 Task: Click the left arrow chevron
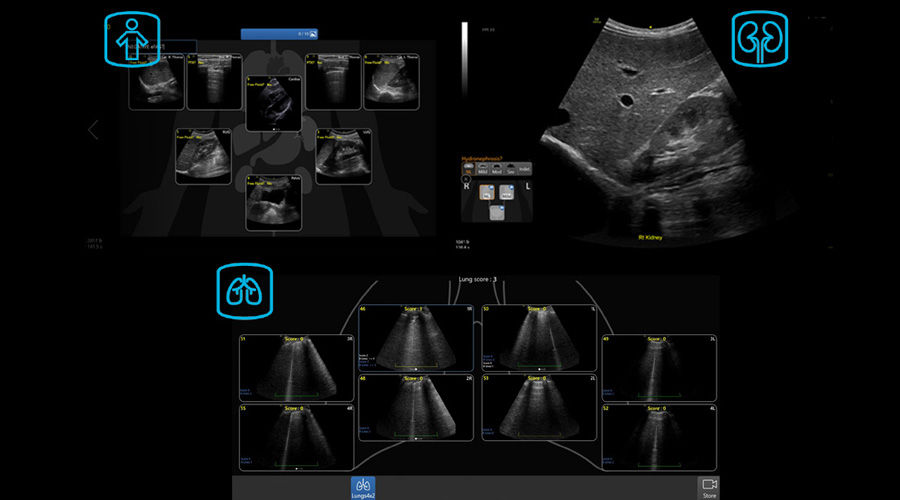[x=93, y=130]
